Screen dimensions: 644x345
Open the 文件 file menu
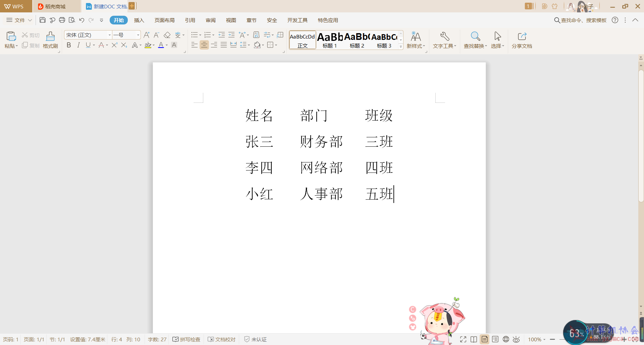[19, 20]
